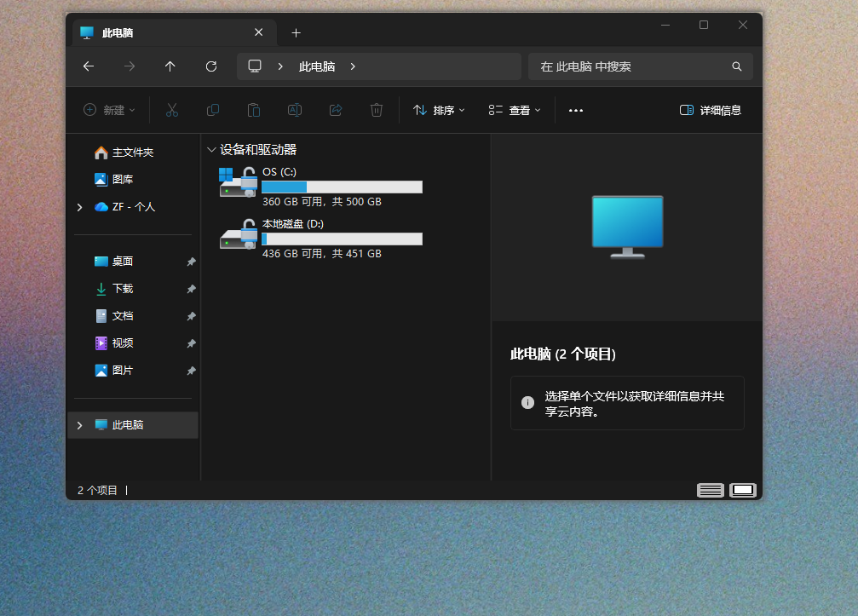Click the Refresh button in the address bar
Screen dimensions: 858x616
tap(210, 66)
